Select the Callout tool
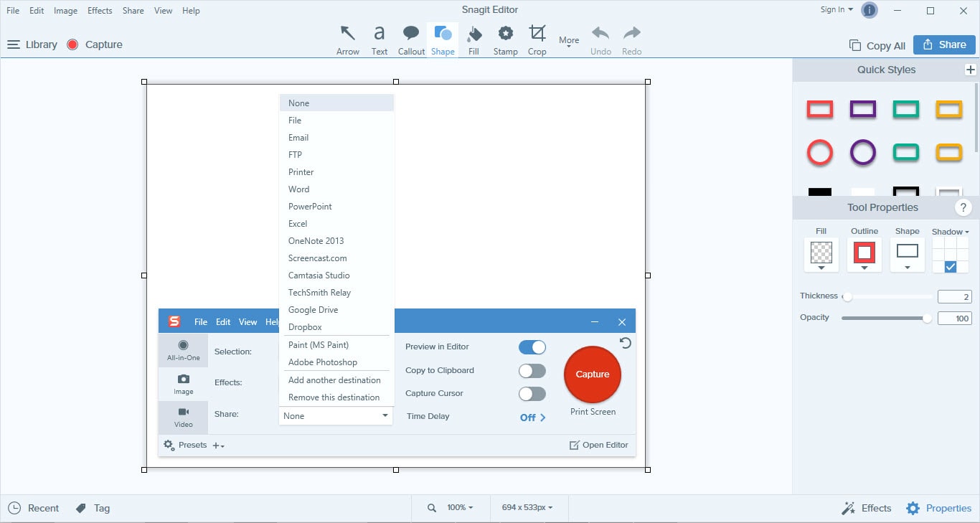980x523 pixels. (411, 40)
